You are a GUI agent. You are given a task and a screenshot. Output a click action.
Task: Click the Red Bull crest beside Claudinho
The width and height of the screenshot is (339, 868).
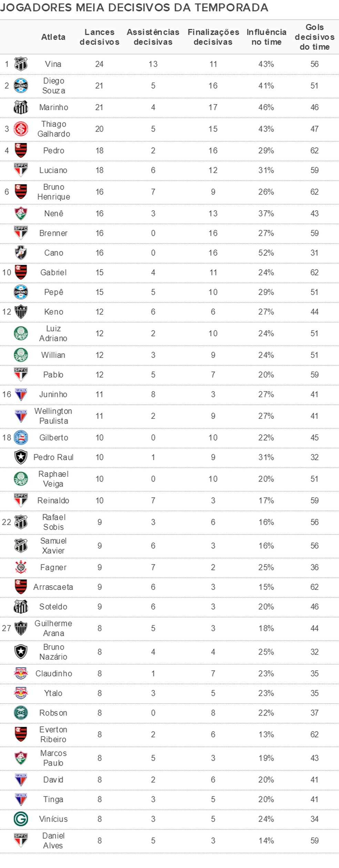(21, 673)
